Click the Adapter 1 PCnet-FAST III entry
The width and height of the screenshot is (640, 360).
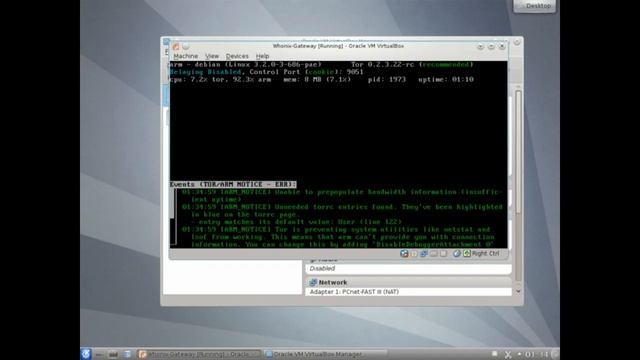pos(354,292)
